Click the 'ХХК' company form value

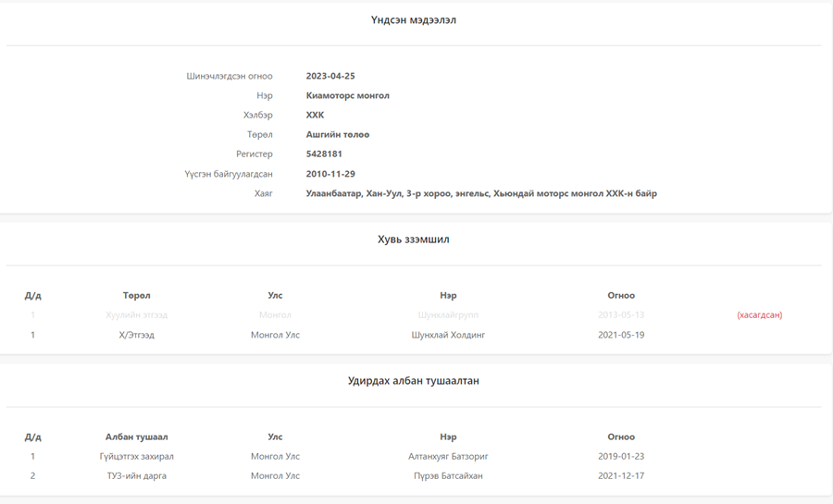click(315, 115)
